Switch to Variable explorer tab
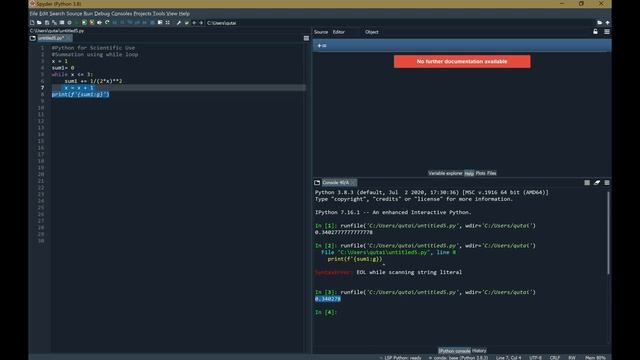 445,173
